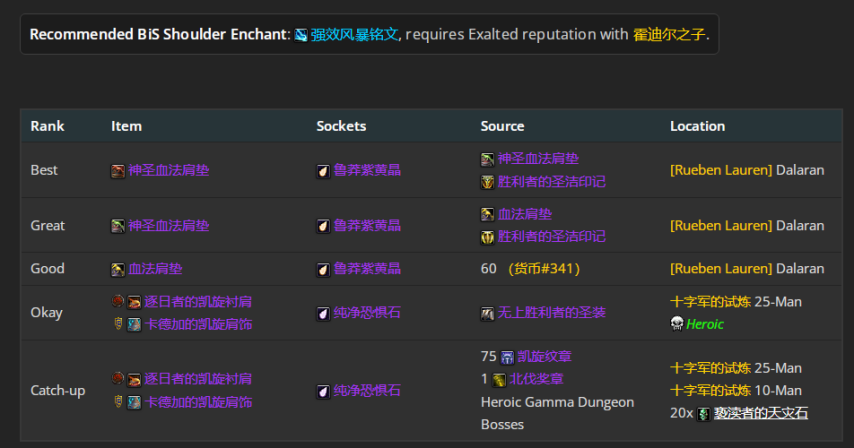Click the item icon in the Best row
This screenshot has height=448, width=854.
click(118, 171)
